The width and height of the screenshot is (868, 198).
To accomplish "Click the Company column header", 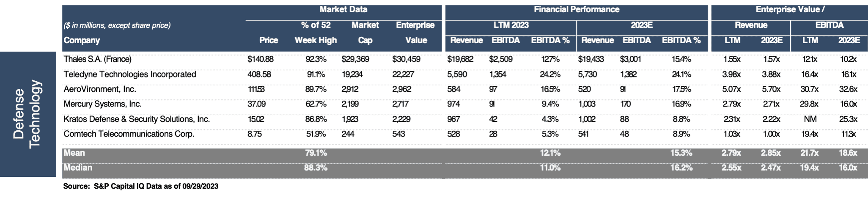I will [82, 40].
